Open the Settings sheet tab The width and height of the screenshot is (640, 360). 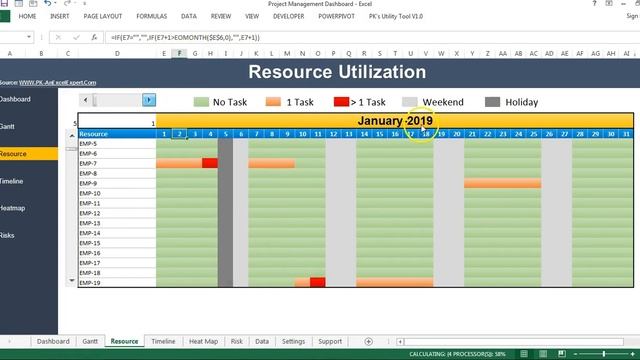(293, 341)
